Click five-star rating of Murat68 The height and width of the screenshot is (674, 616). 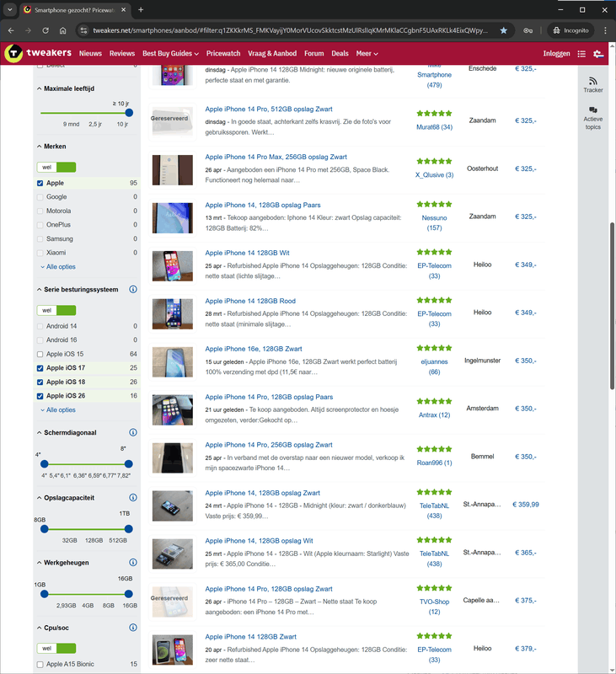click(x=434, y=114)
